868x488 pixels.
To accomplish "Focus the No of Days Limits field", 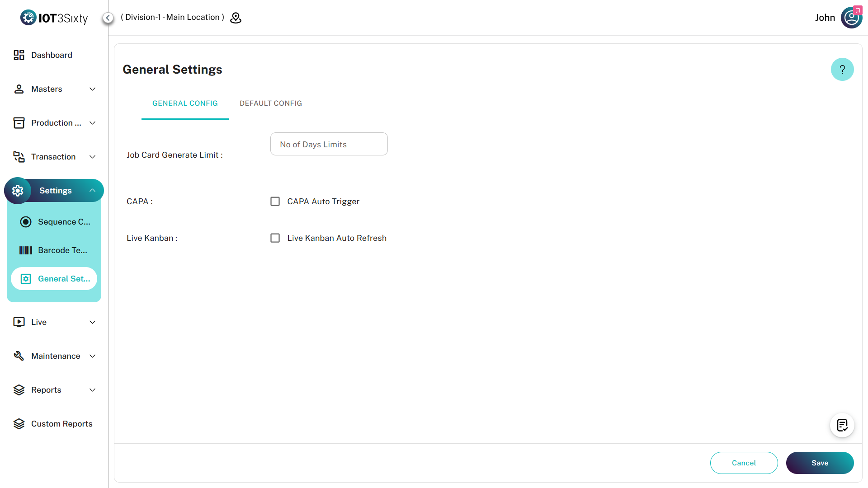I will point(329,144).
